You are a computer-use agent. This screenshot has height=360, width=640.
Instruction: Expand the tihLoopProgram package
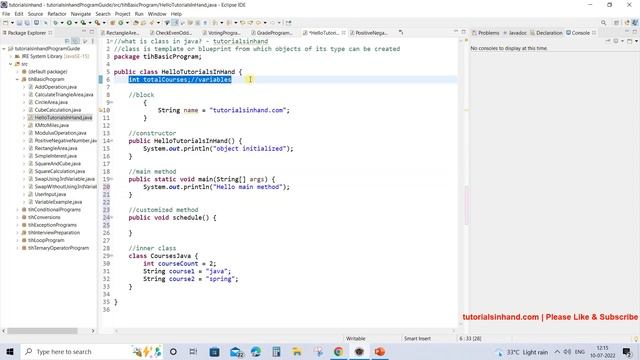tap(18, 240)
